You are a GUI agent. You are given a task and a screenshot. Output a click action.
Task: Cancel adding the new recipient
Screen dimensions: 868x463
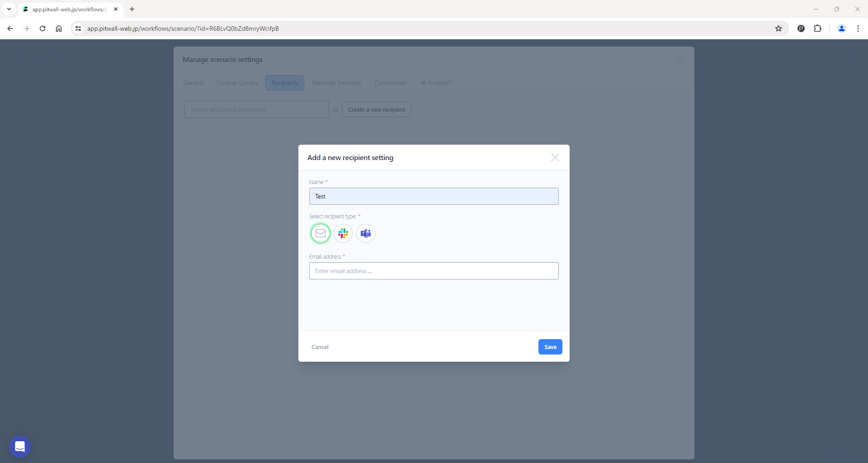pos(320,347)
